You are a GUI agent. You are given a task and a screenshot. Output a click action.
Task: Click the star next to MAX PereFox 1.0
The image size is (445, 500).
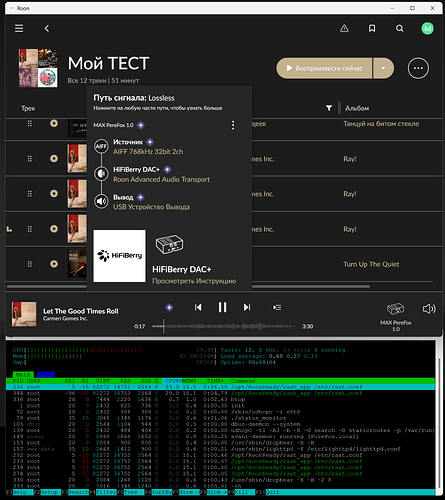click(x=141, y=125)
